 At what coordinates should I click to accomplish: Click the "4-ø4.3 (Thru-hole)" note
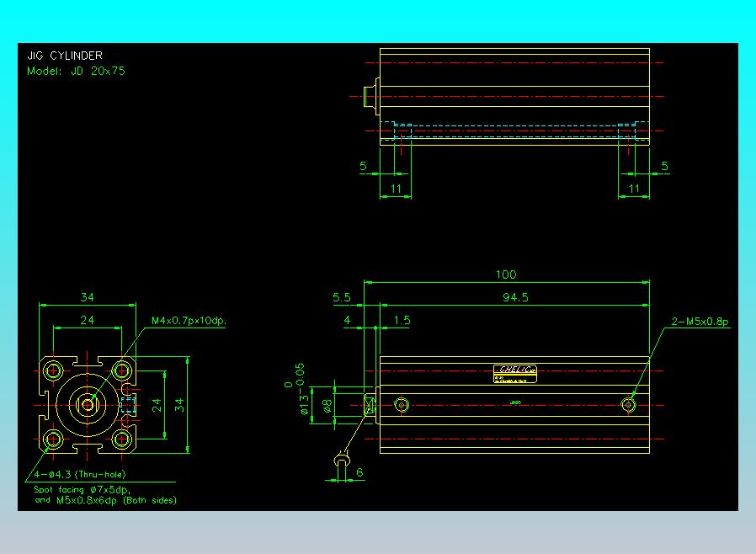pos(80,475)
